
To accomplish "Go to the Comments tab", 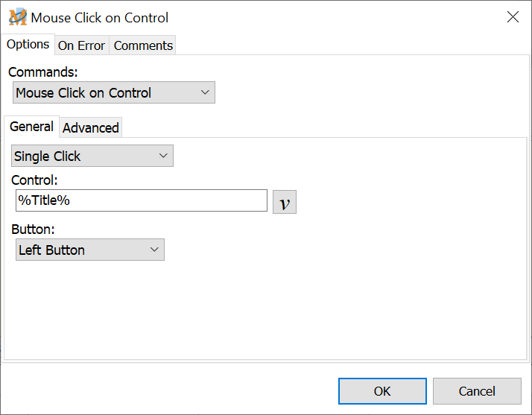I will (143, 45).
